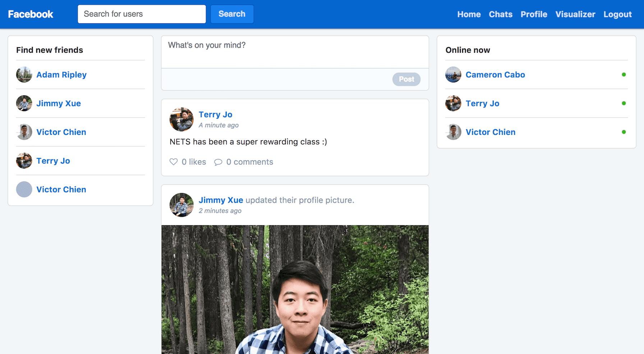Click Adam Ripley's avatar in Find new friends
The image size is (644, 354).
[24, 74]
